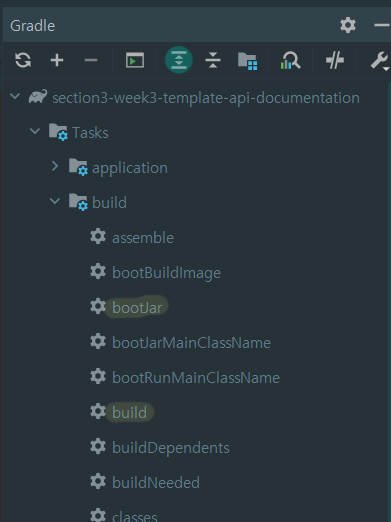Reload all Gradle projects
391x522 pixels.
[23, 60]
